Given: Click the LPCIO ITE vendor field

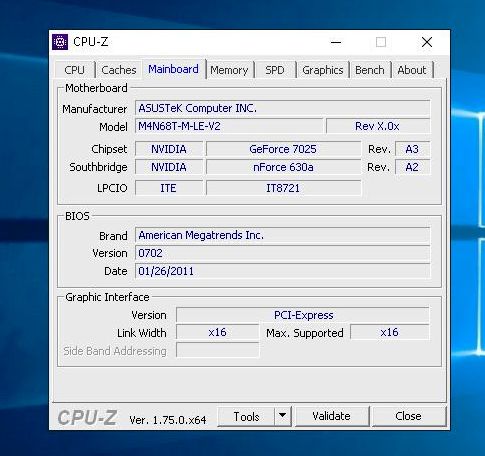Looking at the screenshot, I should tap(169, 188).
